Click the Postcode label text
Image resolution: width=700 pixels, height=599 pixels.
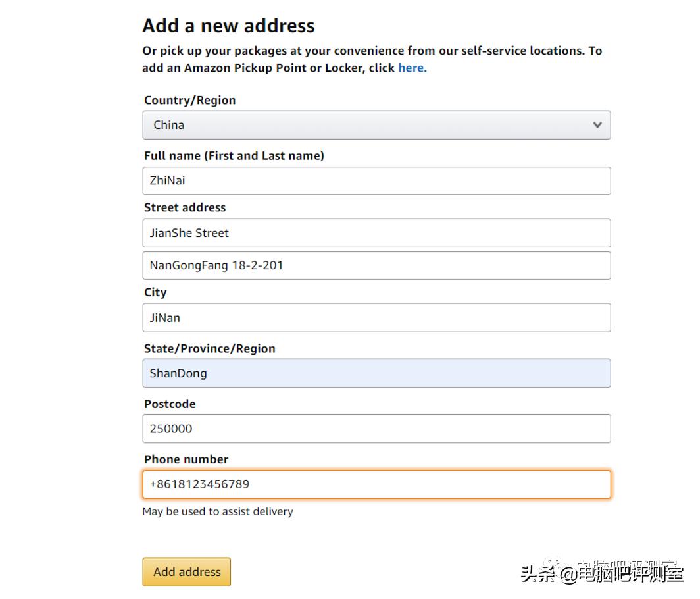pos(170,404)
